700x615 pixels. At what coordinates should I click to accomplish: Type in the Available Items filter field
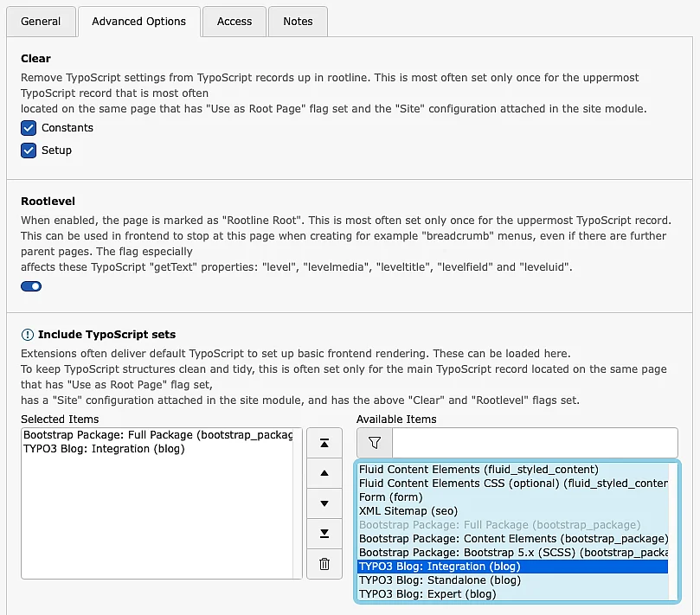[534, 443]
